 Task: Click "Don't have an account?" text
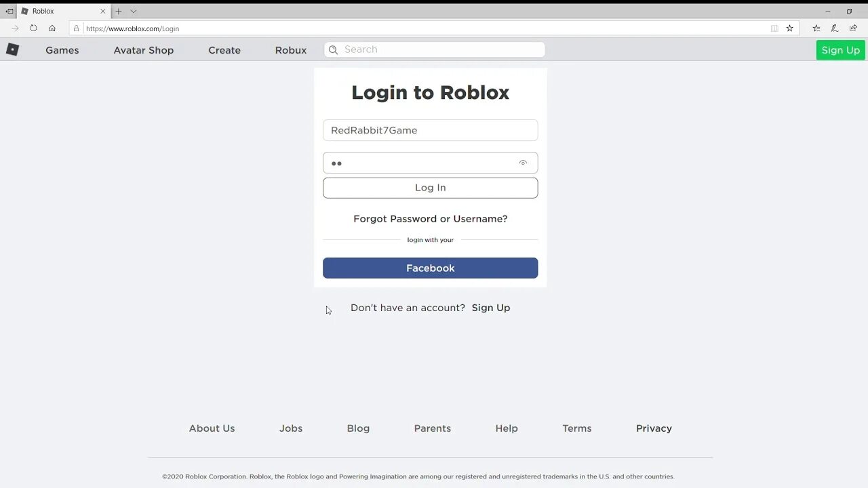(408, 308)
